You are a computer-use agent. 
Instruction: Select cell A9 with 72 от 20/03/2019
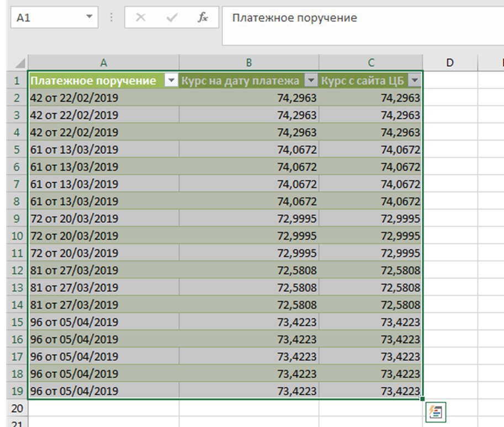click(103, 218)
